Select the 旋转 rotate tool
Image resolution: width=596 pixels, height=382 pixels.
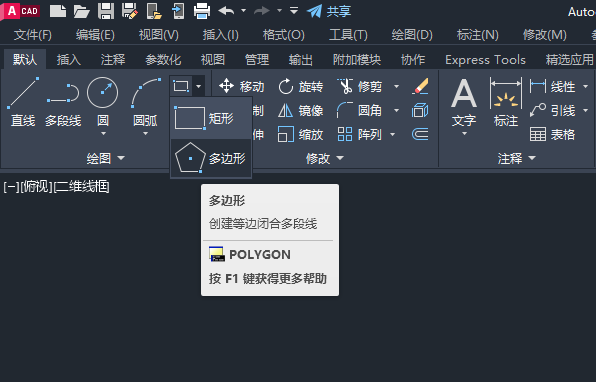pos(300,86)
